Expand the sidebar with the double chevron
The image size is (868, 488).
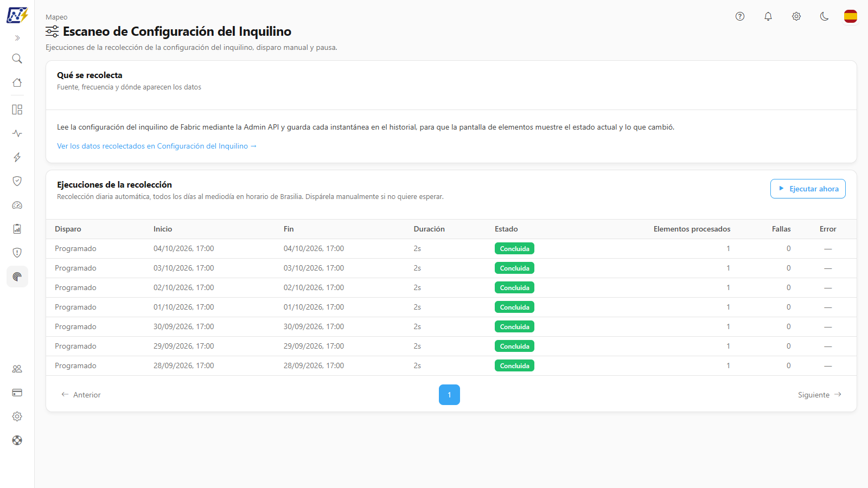tap(17, 38)
